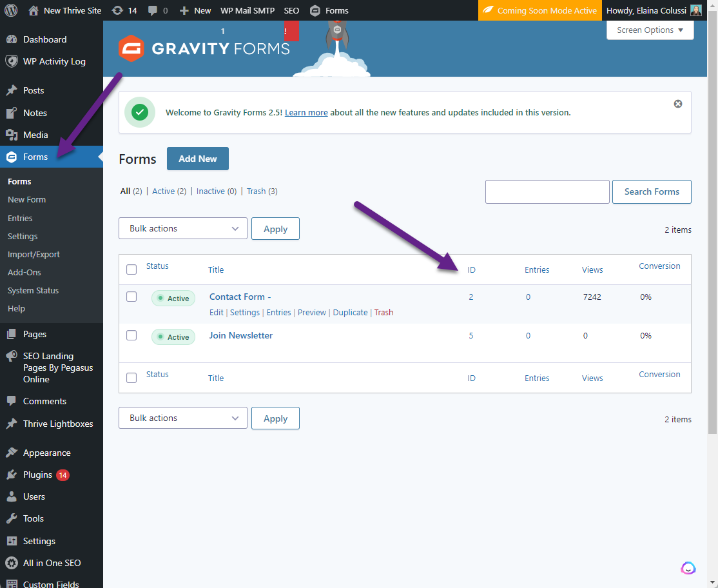Open the comments bubble icon in admin bar
Image resolution: width=718 pixels, height=588 pixels.
coord(153,10)
